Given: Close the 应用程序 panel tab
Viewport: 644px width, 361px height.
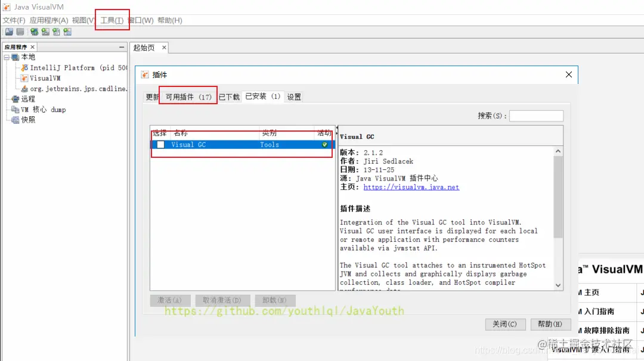Looking at the screenshot, I should coord(32,47).
